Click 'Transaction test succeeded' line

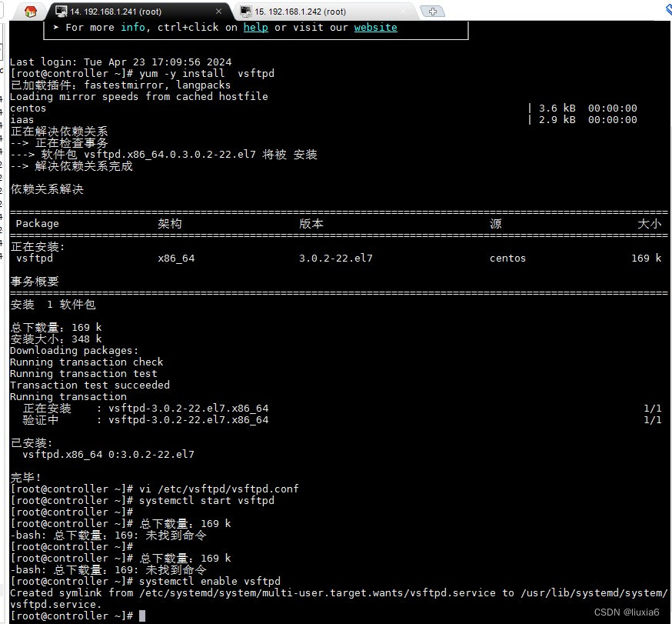pos(89,385)
